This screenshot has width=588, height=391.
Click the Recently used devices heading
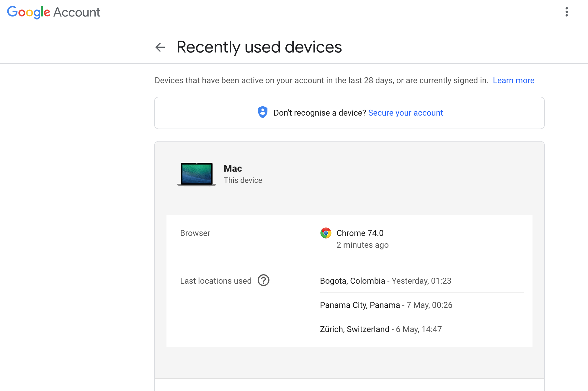pos(259,47)
